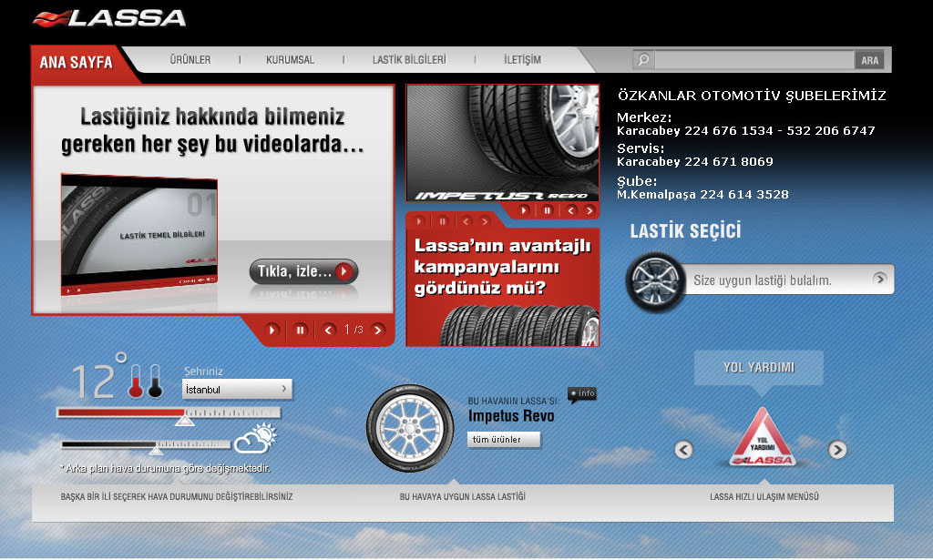Click the ARA search button
The height and width of the screenshot is (560, 933).
coord(869,60)
